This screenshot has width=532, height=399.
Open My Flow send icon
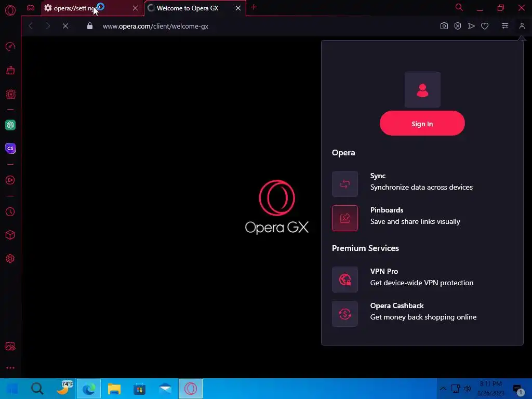pyautogui.click(x=471, y=26)
